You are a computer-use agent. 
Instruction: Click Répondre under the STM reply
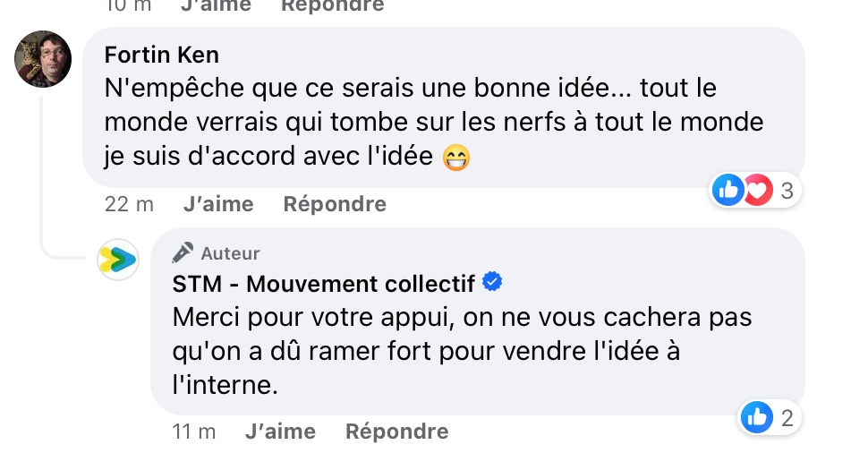[x=397, y=432]
